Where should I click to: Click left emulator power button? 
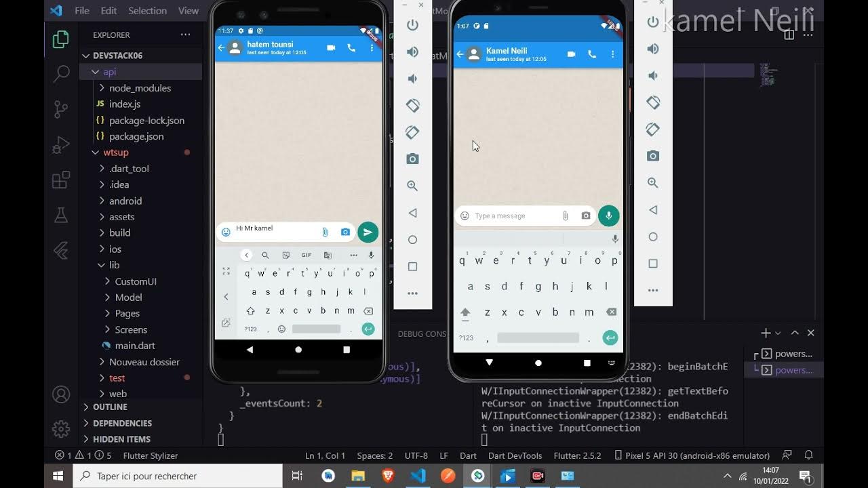(412, 25)
